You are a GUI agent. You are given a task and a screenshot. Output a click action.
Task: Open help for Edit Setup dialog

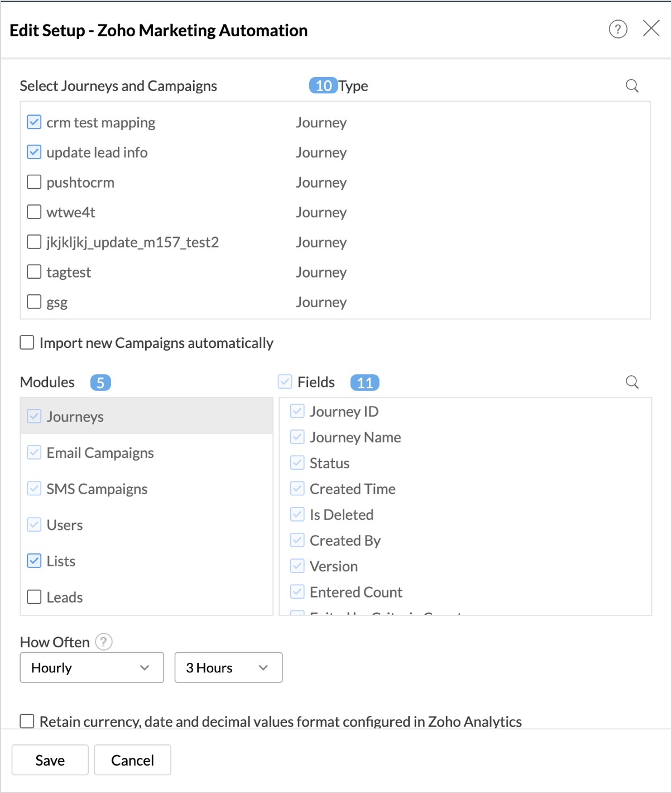click(x=617, y=29)
